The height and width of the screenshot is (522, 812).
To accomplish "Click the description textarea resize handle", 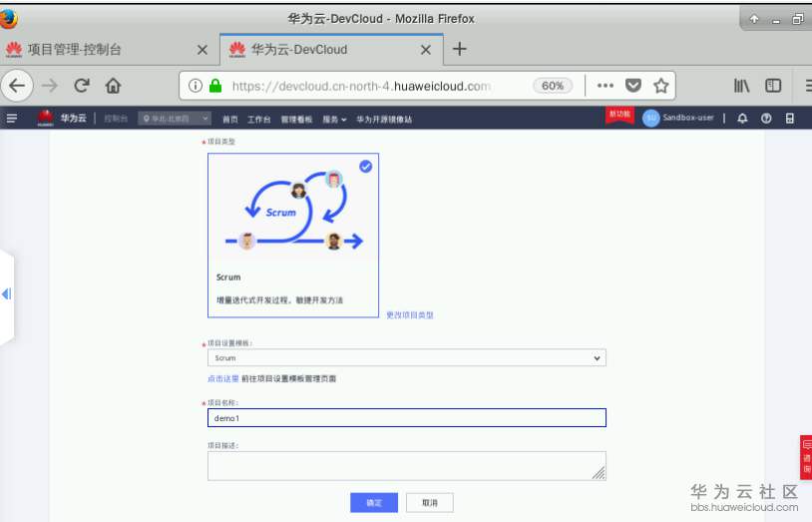I will coord(600,473).
